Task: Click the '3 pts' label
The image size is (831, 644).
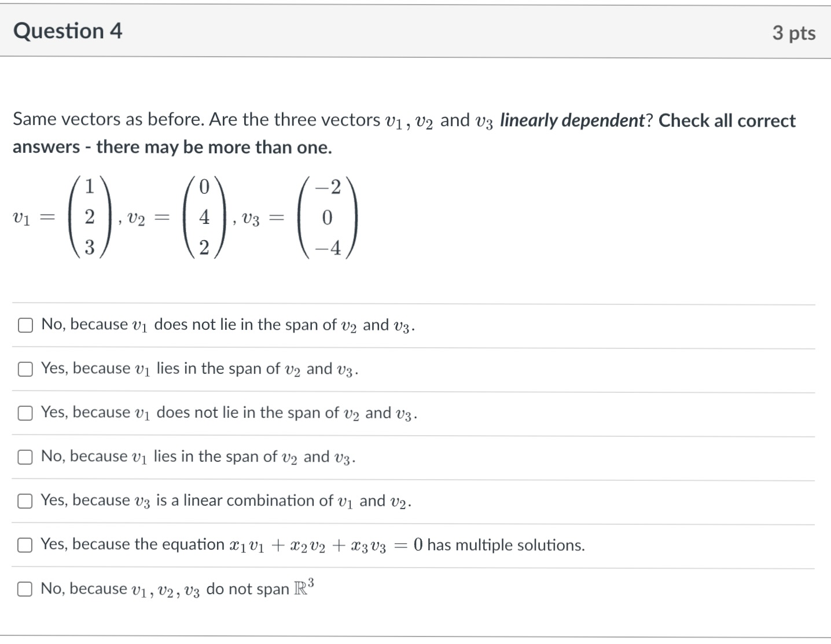Action: pos(793,33)
